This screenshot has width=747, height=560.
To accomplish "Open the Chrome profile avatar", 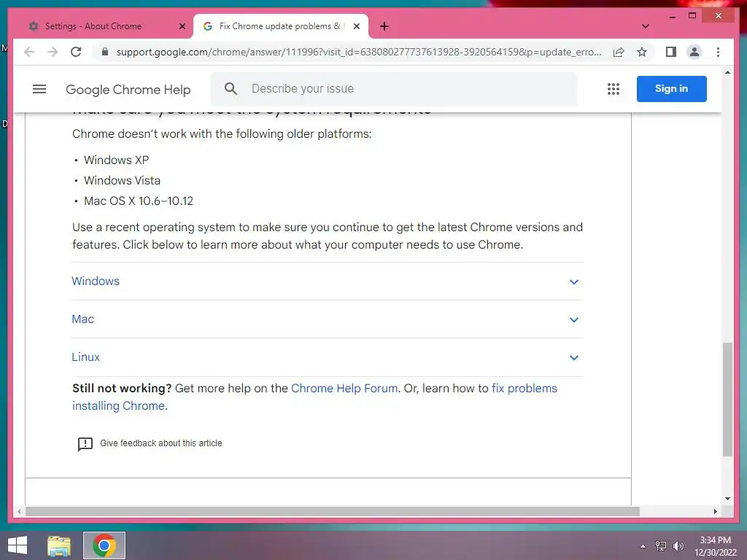I will pyautogui.click(x=694, y=52).
